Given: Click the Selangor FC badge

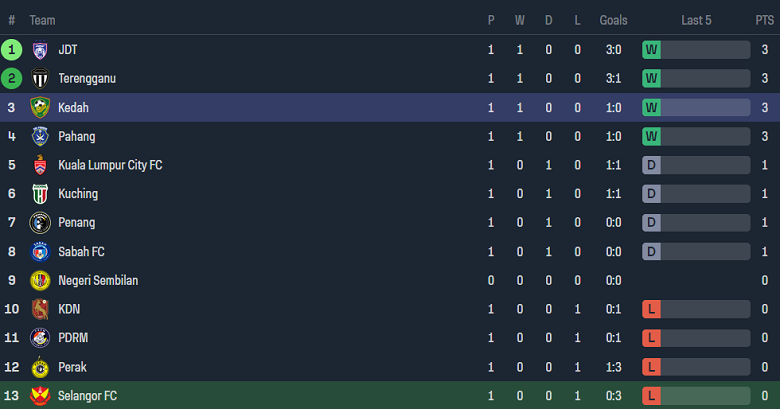Looking at the screenshot, I should pos(40,396).
